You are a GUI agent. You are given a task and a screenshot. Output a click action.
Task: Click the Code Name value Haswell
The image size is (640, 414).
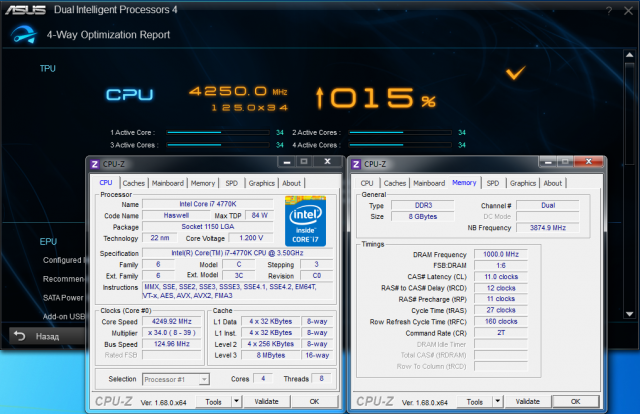[x=176, y=215]
